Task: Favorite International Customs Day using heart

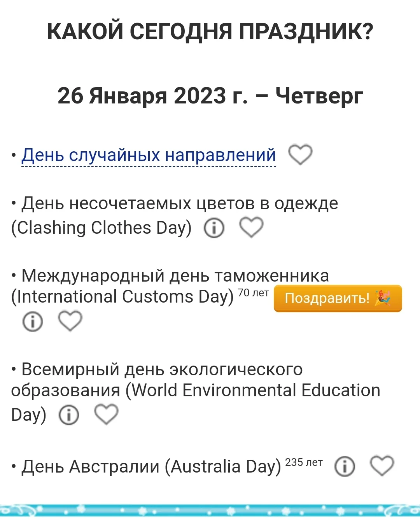Action: [70, 321]
